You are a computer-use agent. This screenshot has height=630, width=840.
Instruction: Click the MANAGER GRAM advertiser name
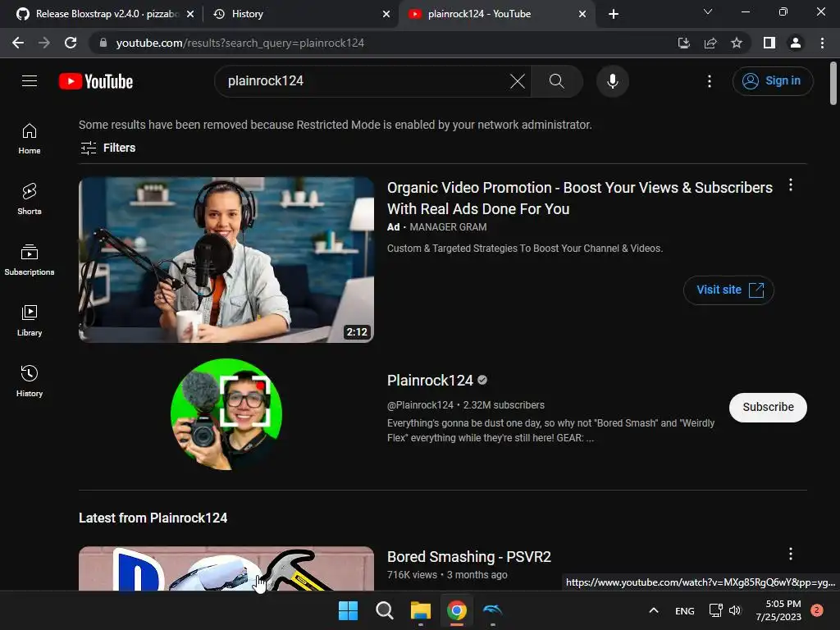448,227
